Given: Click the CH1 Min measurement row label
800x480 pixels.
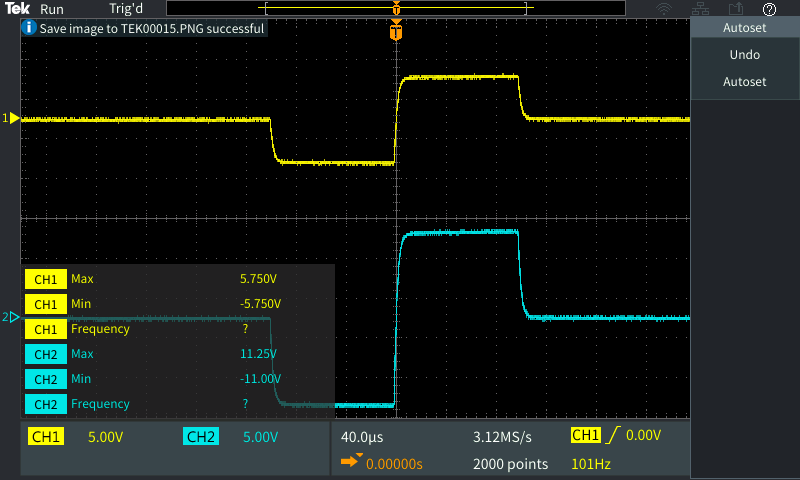Looking at the screenshot, I should [x=81, y=304].
